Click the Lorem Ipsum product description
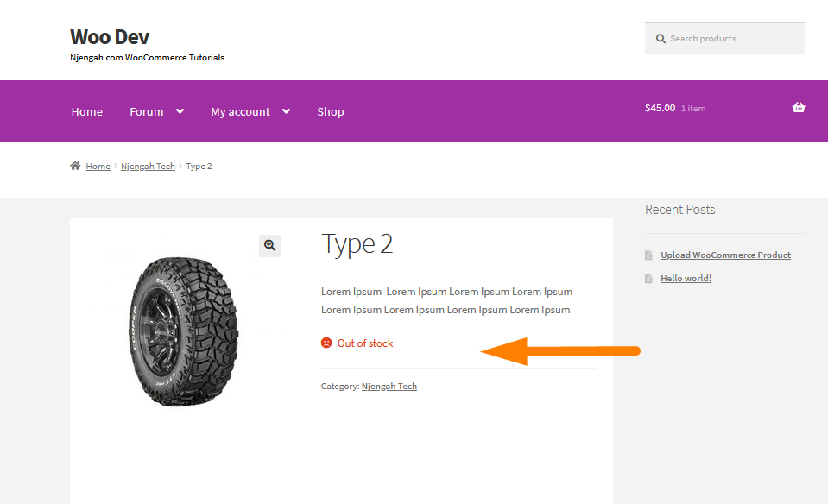The height and width of the screenshot is (504, 828). pyautogui.click(x=446, y=301)
